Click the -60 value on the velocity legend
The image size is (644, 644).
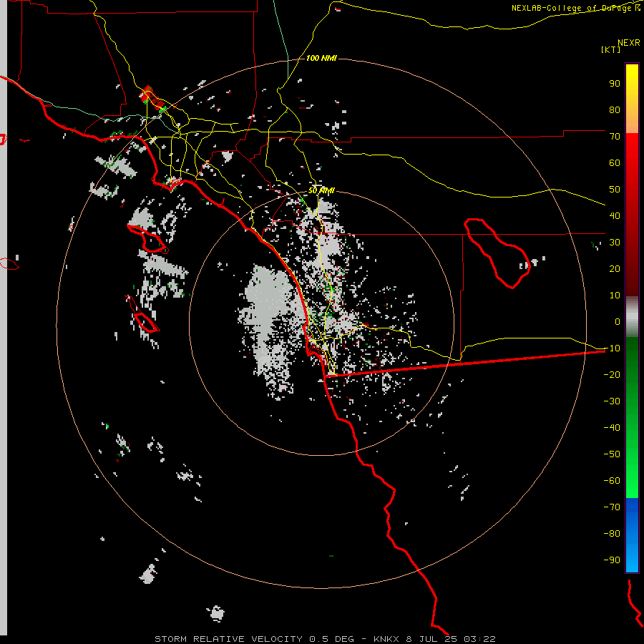click(612, 481)
